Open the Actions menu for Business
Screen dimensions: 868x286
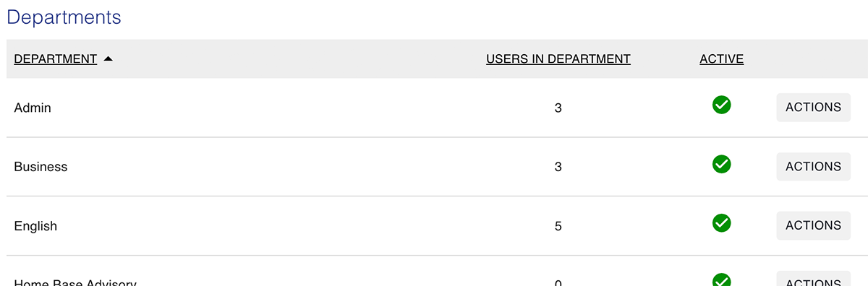(813, 167)
